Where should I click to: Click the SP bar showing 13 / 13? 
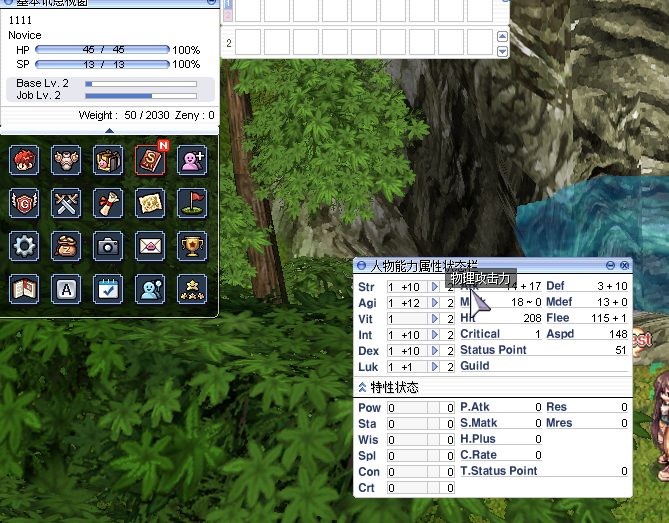click(x=102, y=64)
